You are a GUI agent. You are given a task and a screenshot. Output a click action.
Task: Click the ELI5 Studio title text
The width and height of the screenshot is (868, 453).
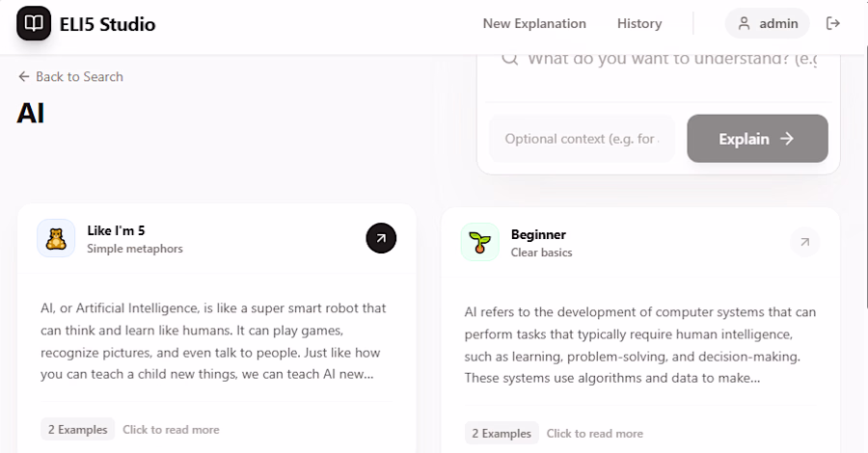click(x=107, y=23)
